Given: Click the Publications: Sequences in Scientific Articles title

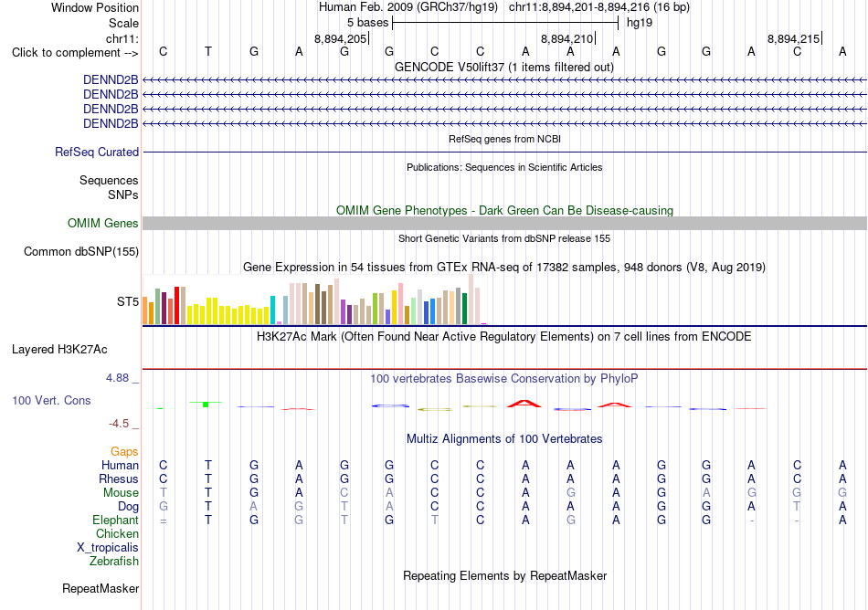Looking at the screenshot, I should point(504,168).
